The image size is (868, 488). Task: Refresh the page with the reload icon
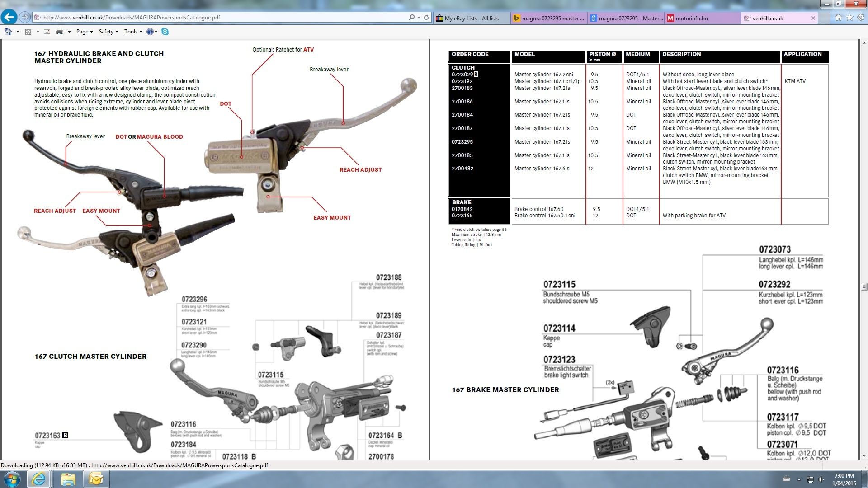tap(426, 18)
